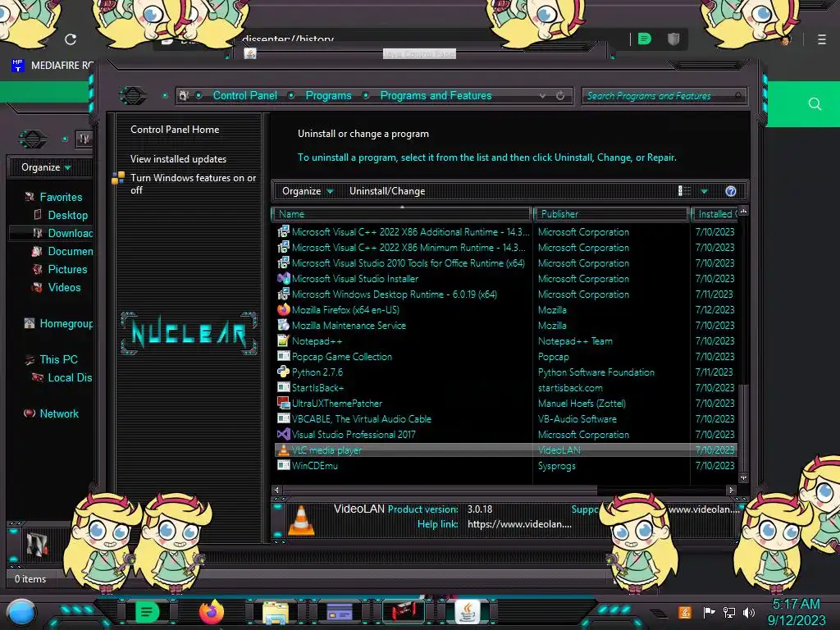Sort by the Installed On column header
This screenshot has height=630, width=840.
coord(714,214)
